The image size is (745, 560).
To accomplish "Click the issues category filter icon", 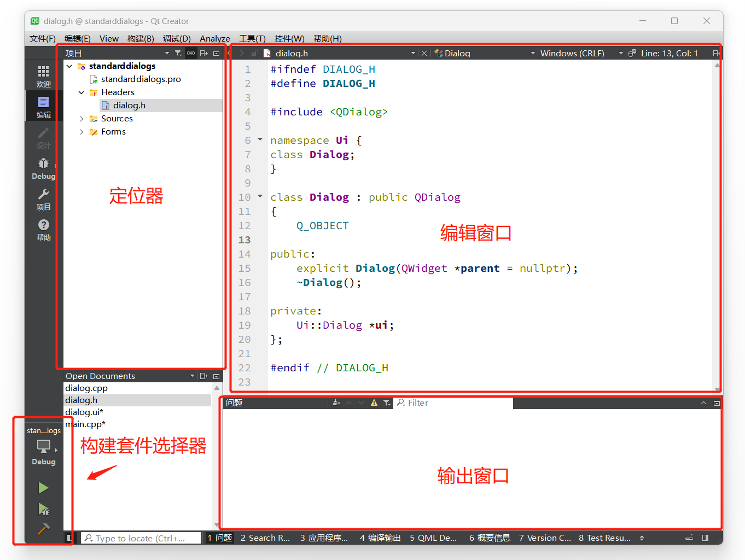I will tap(387, 402).
